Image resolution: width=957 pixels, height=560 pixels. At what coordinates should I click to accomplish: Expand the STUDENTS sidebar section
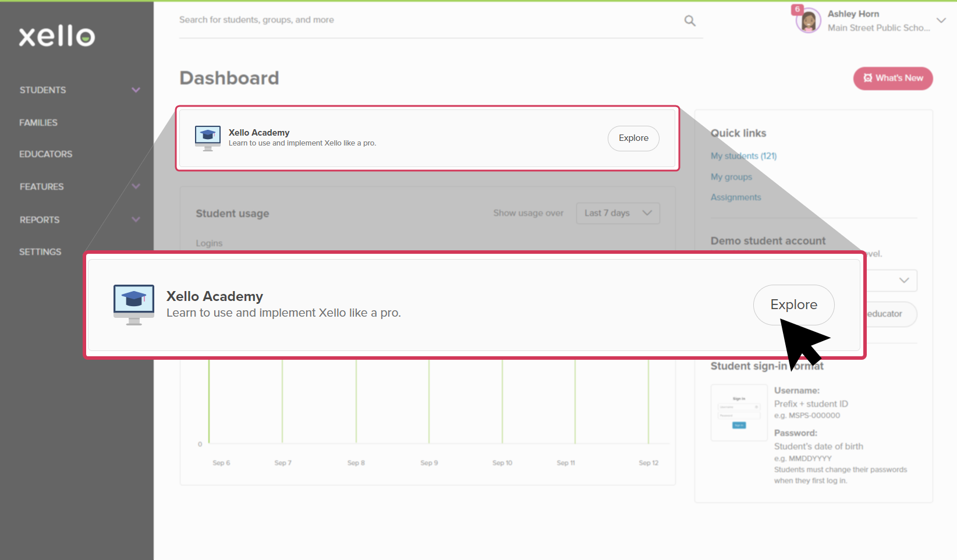coord(136,90)
